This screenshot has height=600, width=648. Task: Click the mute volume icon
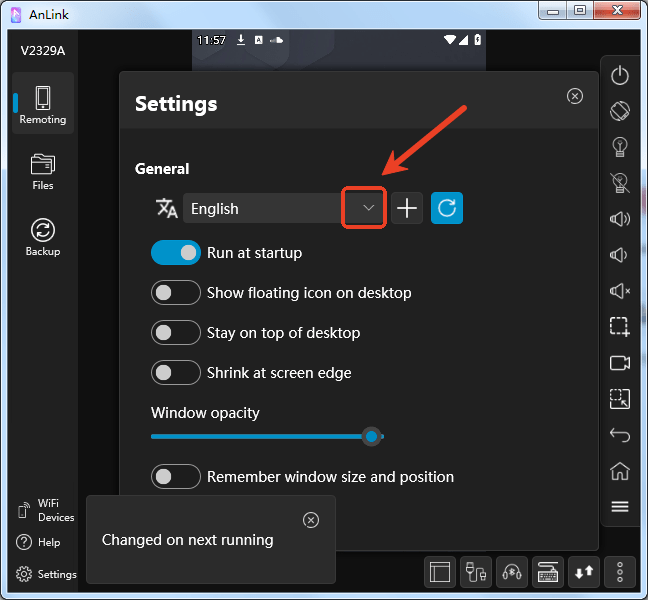[620, 291]
